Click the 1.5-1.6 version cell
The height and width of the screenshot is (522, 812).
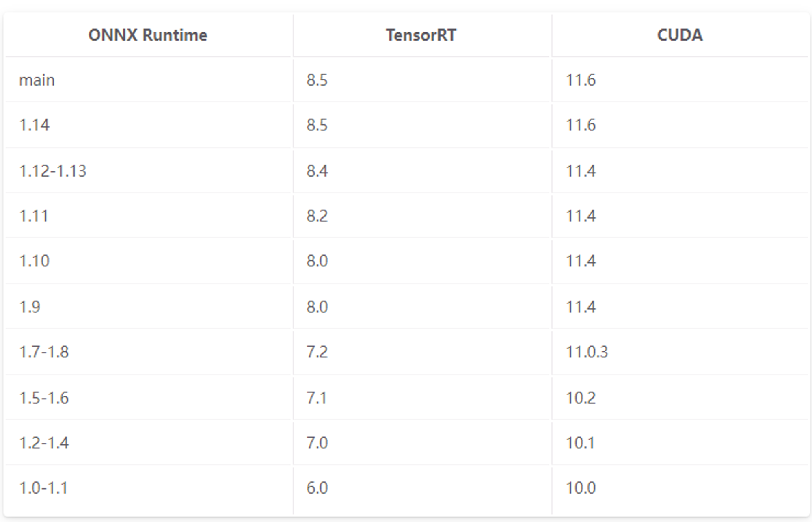(148, 398)
